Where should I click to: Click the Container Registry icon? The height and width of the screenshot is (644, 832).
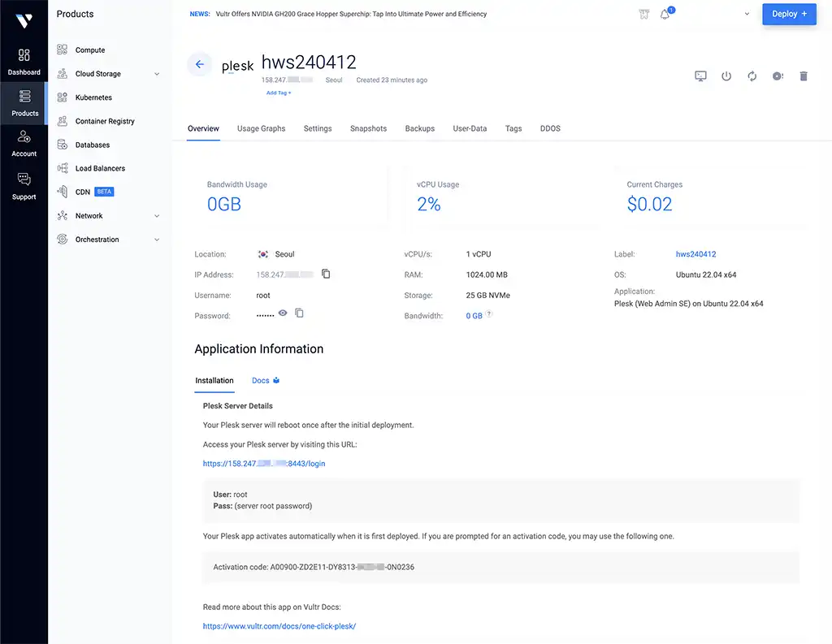tap(63, 121)
